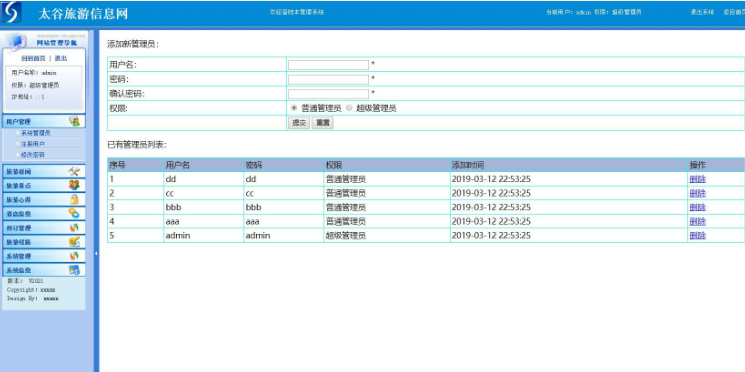Screen dimensions: 745x372
Task: Focus the 用户名 input field
Action: [x=328, y=65]
